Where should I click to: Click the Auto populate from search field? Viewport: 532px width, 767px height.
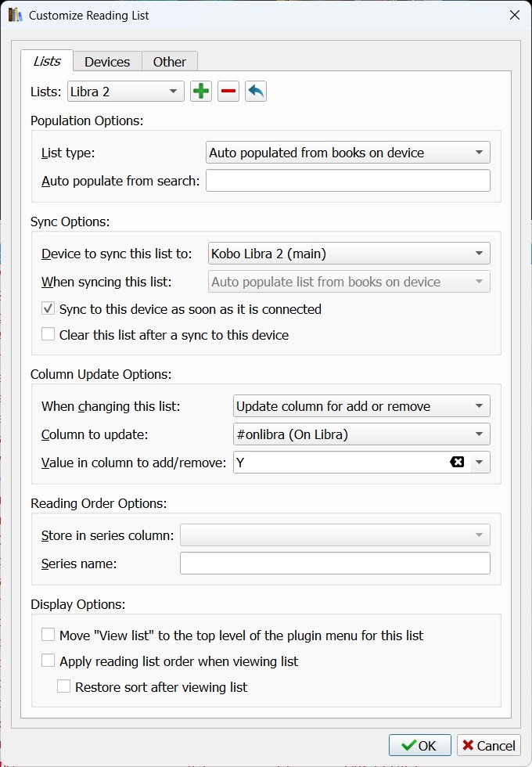coord(348,181)
